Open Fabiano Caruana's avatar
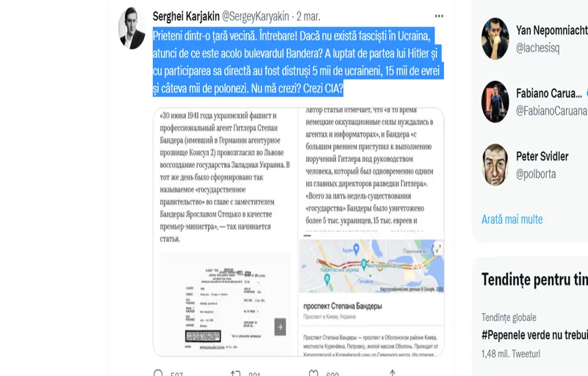The height and width of the screenshot is (376, 588). tap(495, 102)
